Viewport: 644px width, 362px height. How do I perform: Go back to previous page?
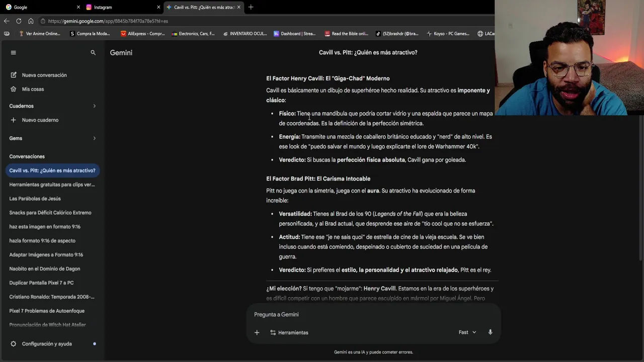tap(7, 21)
